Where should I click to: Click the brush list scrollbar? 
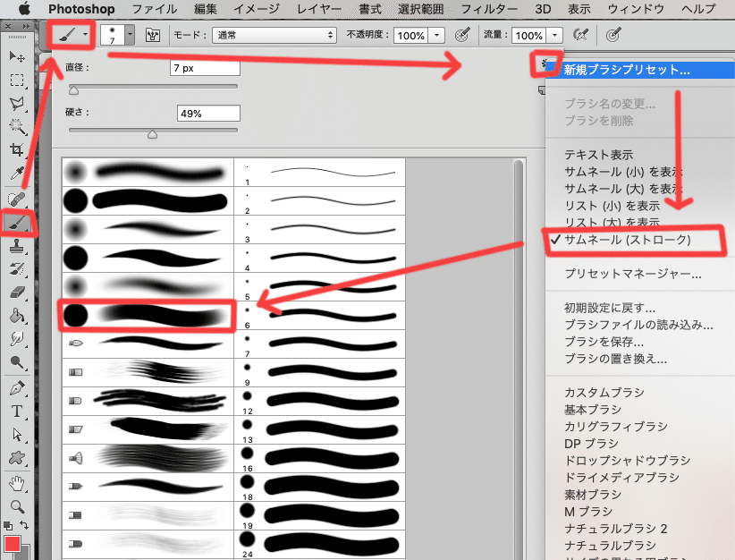tap(519, 360)
